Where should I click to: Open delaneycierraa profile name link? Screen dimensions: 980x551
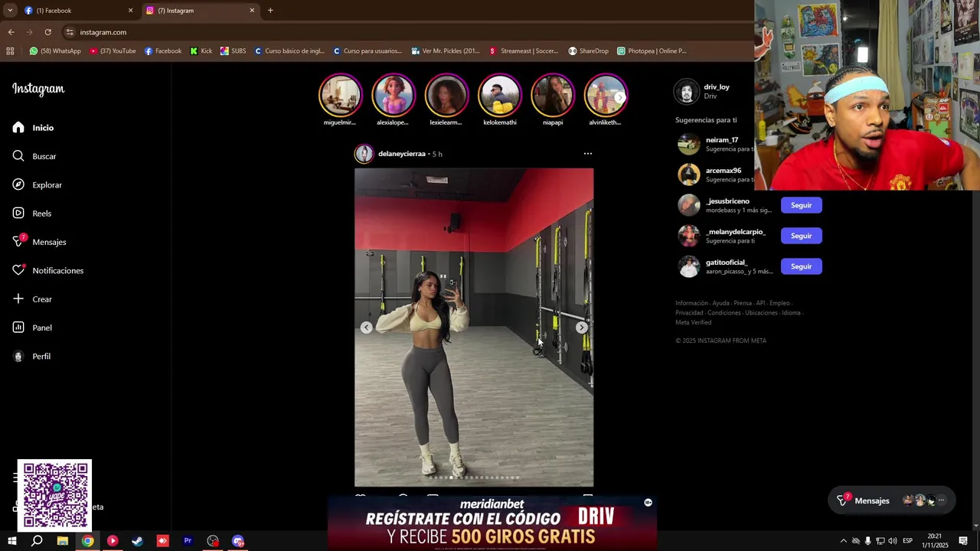pyautogui.click(x=402, y=154)
